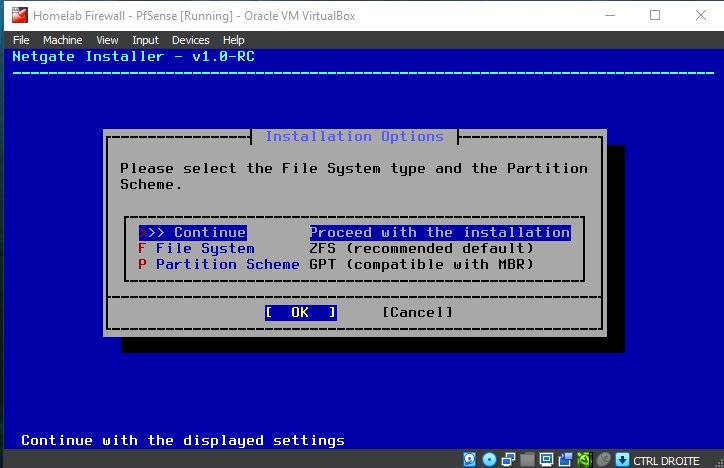Click the mouse integration status icon

[x=603, y=460]
